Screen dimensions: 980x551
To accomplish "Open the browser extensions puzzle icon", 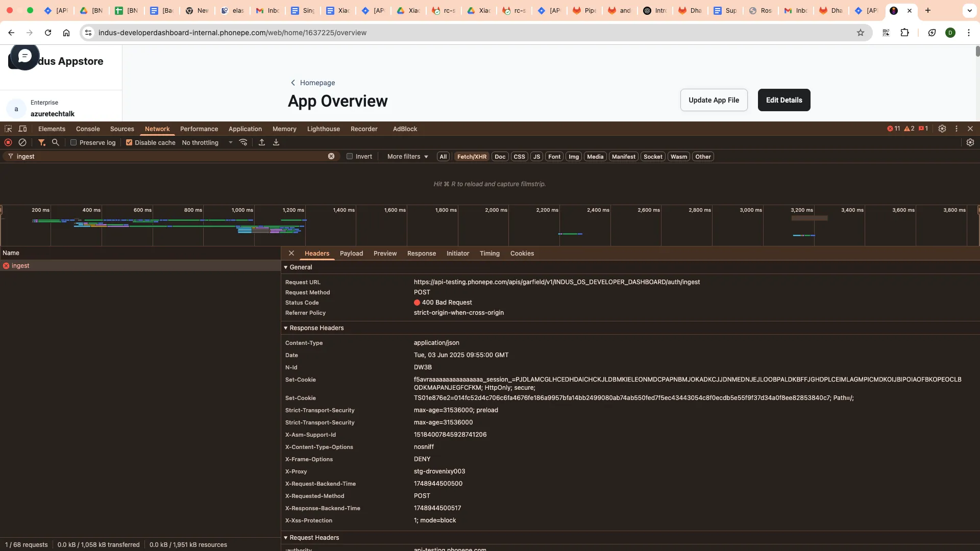I will [x=904, y=33].
